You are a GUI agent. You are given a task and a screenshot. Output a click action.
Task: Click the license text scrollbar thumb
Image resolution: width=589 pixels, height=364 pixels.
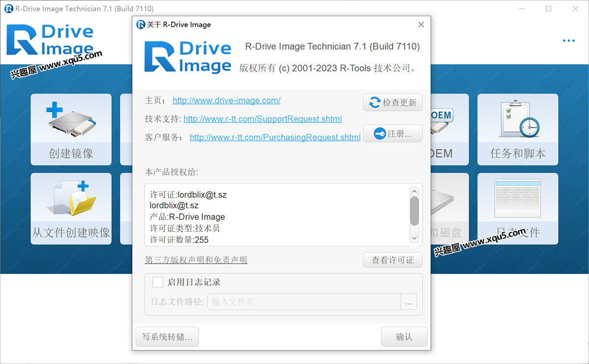[x=414, y=211]
